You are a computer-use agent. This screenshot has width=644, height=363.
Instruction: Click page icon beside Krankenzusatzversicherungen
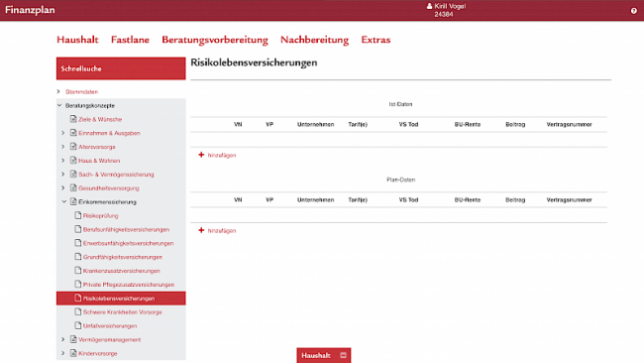(78, 271)
